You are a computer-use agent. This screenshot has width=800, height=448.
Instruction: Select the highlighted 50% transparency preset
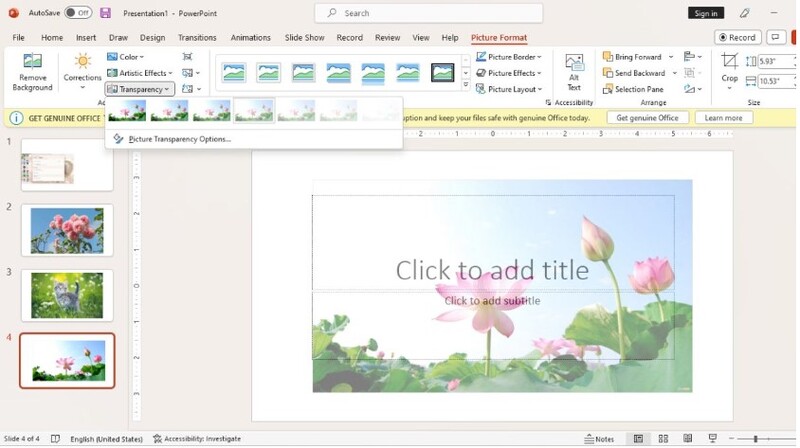click(x=254, y=111)
